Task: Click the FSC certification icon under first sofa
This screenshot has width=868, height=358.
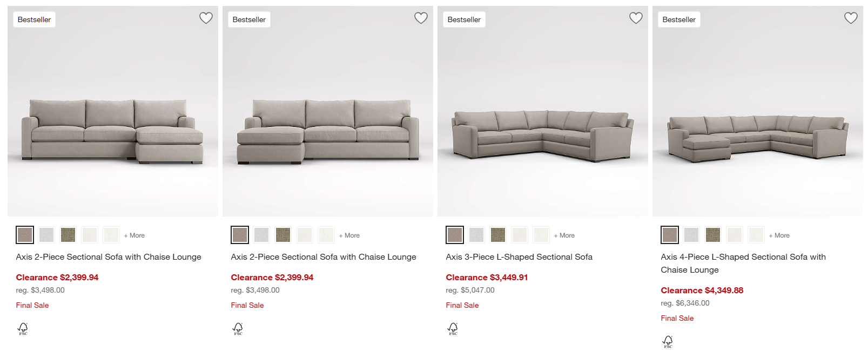Action: (x=22, y=327)
